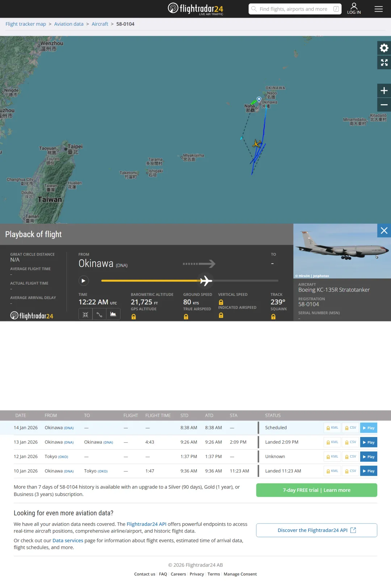Click Landed 2:09 PM status text
The height and width of the screenshot is (588, 391).
(x=282, y=442)
